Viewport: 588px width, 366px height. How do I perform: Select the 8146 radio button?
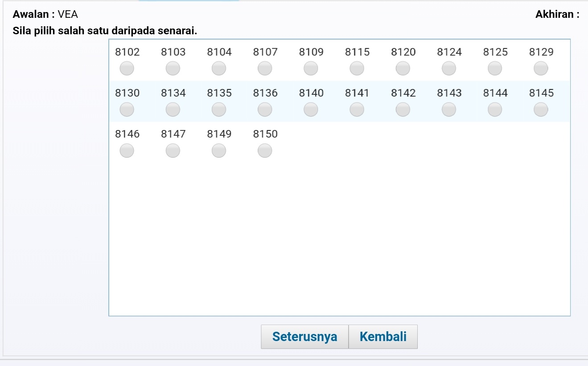127,151
